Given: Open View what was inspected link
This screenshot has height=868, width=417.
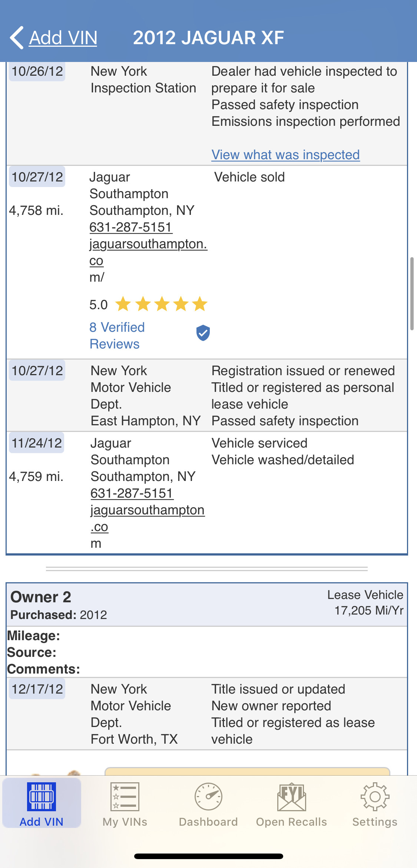Looking at the screenshot, I should tap(285, 155).
